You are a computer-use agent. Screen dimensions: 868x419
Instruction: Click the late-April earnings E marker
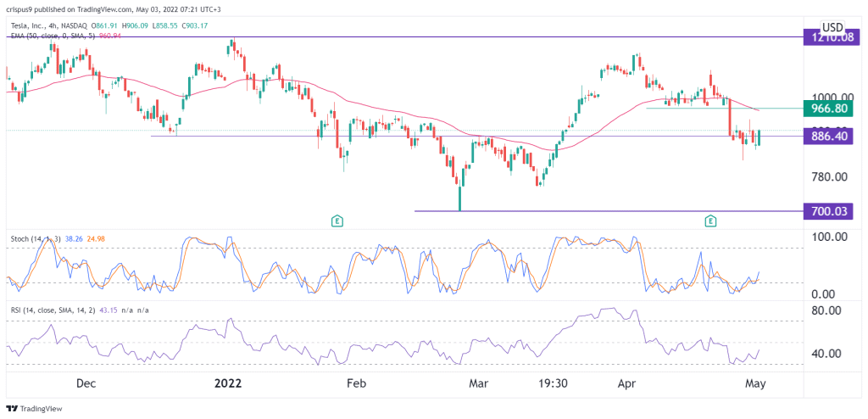pyautogui.click(x=710, y=221)
